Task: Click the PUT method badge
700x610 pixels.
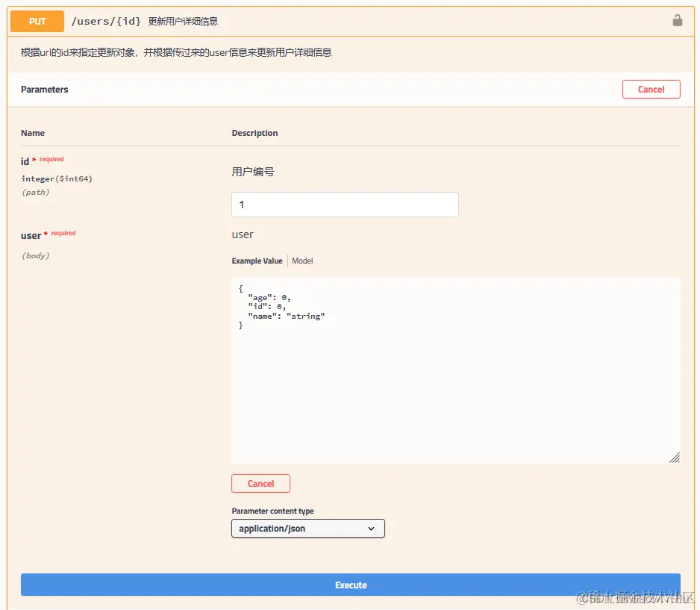Action: tap(37, 22)
